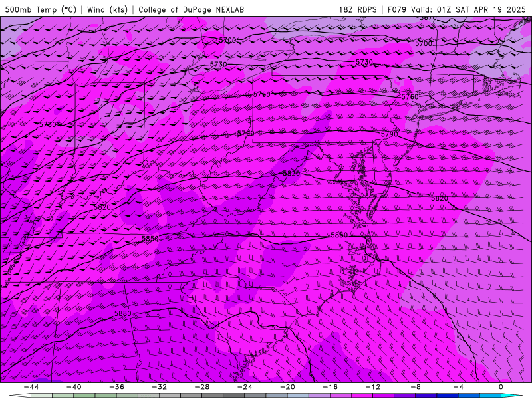
Task: Pick the bright magenta swatch left of -12
Action: click(362, 396)
